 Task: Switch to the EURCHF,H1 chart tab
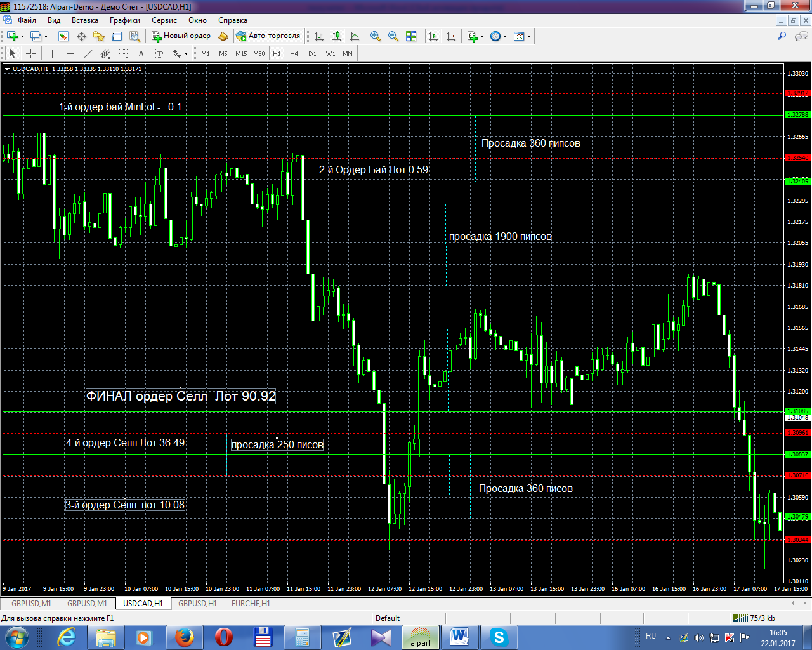pos(251,604)
